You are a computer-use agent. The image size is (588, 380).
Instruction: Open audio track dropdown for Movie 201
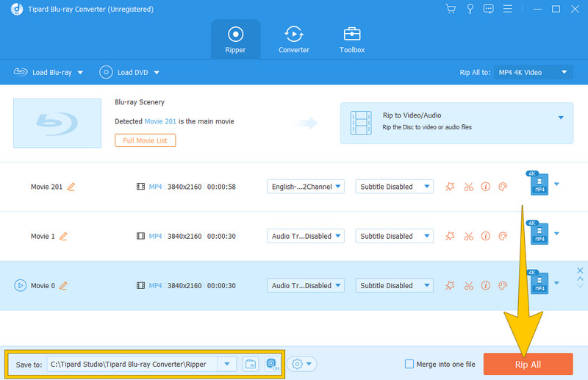pos(306,187)
